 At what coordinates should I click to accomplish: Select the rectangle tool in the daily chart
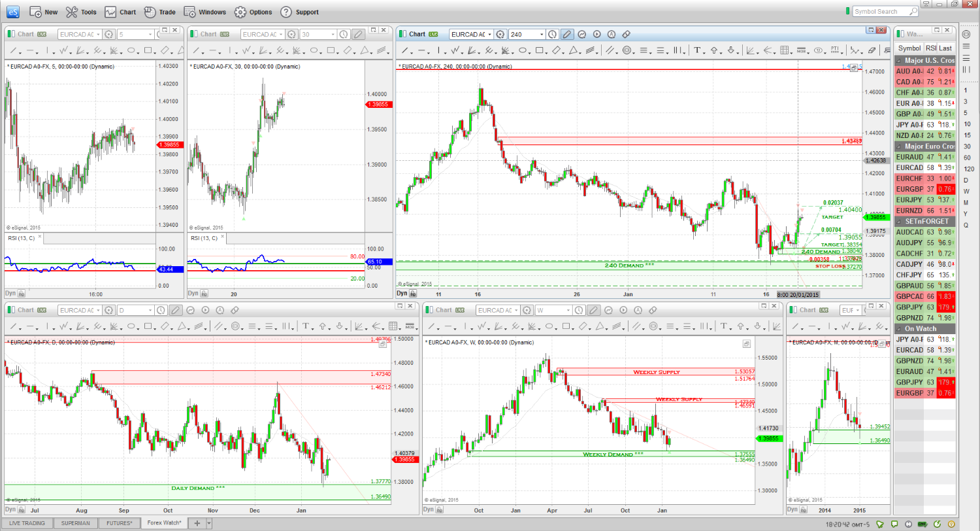point(148,326)
